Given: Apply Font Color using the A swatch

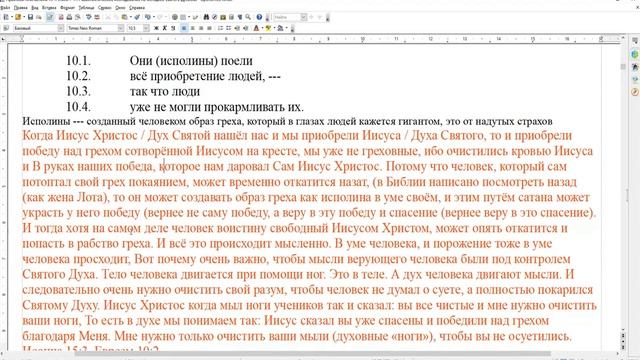Looking at the screenshot, I should (256, 28).
